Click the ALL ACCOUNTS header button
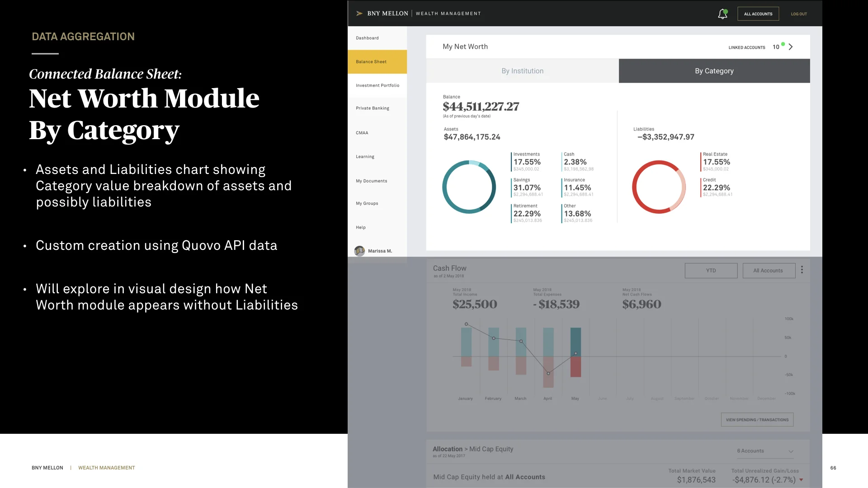868x488 pixels. 758,14
